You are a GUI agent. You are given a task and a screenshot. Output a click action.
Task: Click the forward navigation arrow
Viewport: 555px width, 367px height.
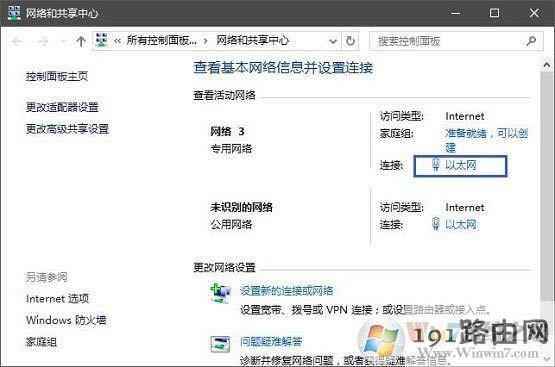pyautogui.click(x=42, y=41)
